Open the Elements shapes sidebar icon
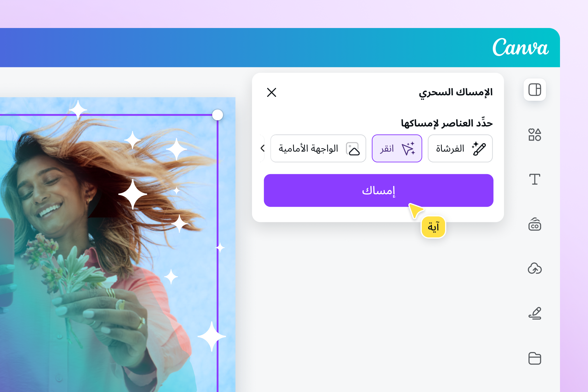This screenshot has width=588, height=392. (535, 134)
